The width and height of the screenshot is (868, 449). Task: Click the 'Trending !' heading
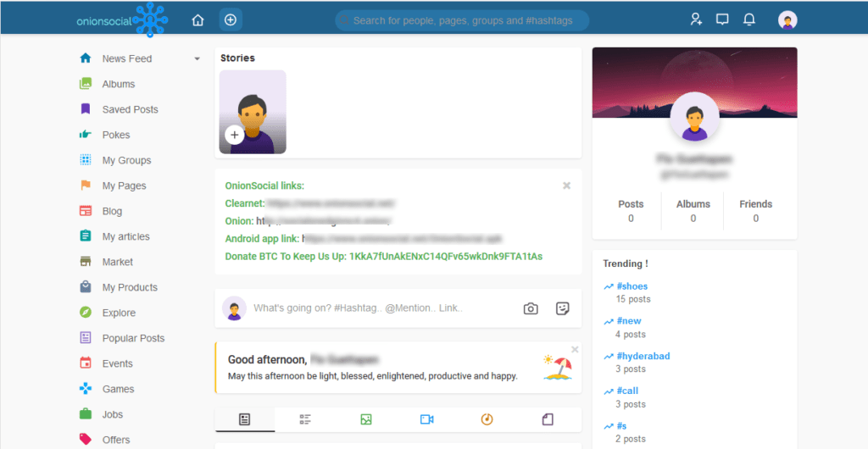click(x=626, y=263)
